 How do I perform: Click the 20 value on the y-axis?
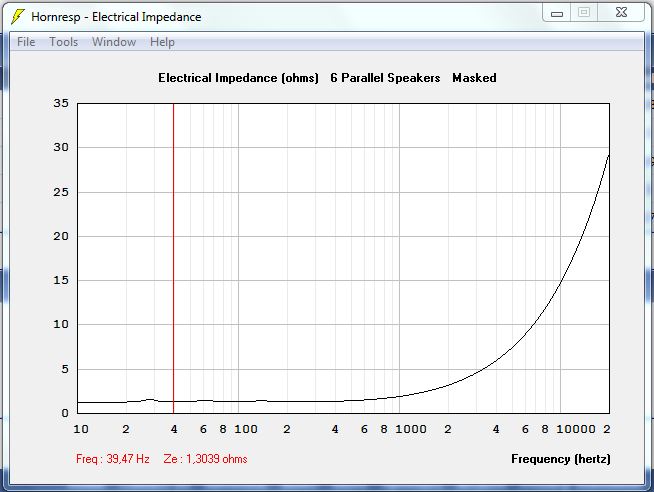click(61, 236)
